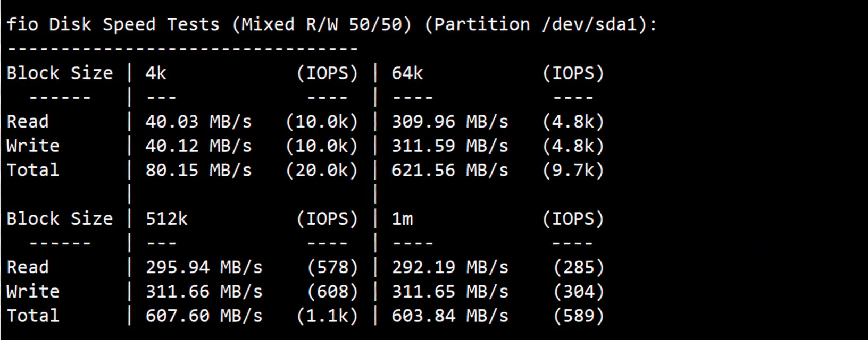The height and width of the screenshot is (340, 868).
Task: Click the fio Disk Speed Tests heading
Action: [x=113, y=24]
